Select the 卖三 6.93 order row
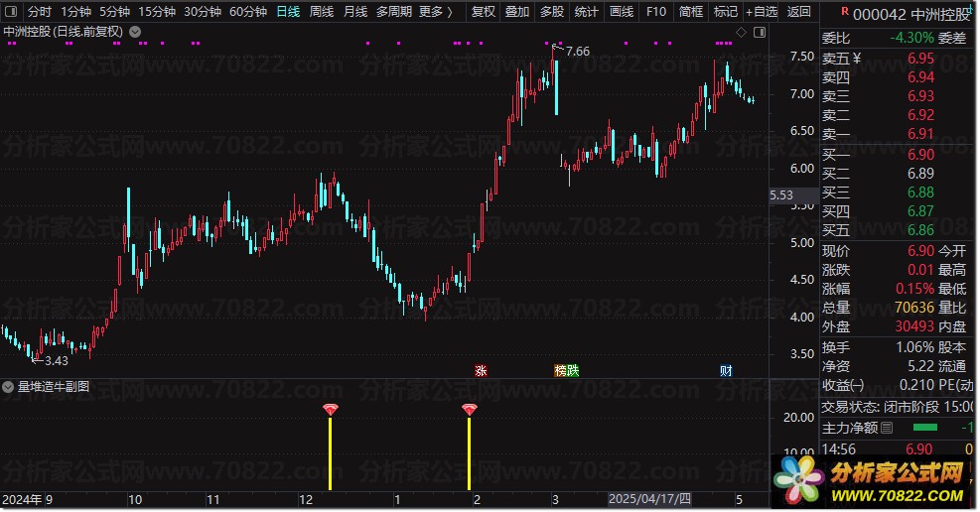Image resolution: width=980 pixels, height=512 pixels. click(x=898, y=96)
